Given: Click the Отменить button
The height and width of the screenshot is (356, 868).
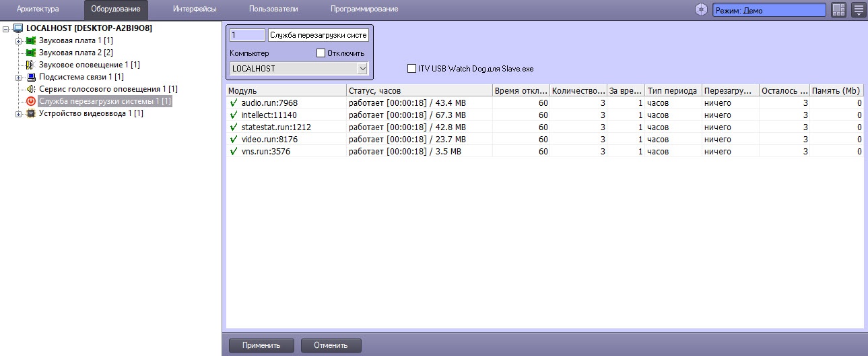Looking at the screenshot, I should (329, 345).
